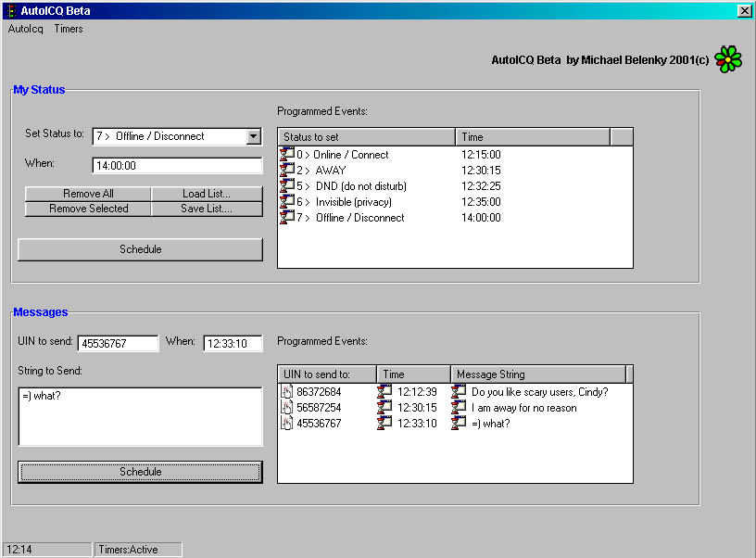Click Schedule button in the Messages section
This screenshot has width=756, height=558.
[140, 472]
